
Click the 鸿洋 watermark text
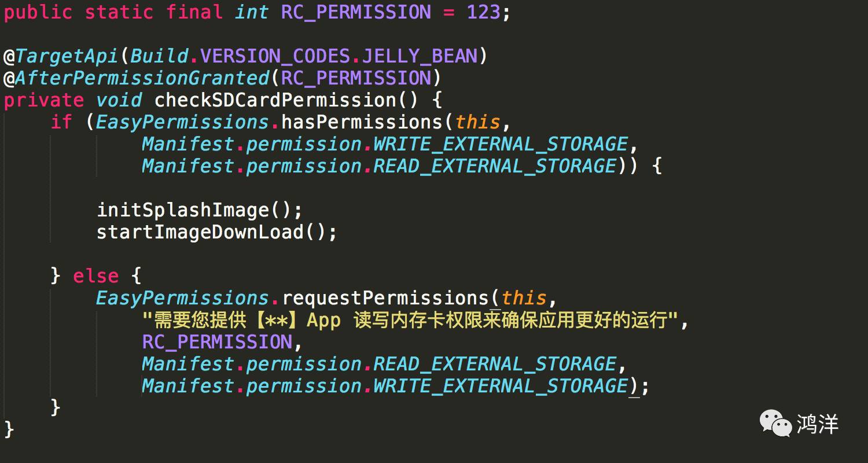(x=817, y=424)
